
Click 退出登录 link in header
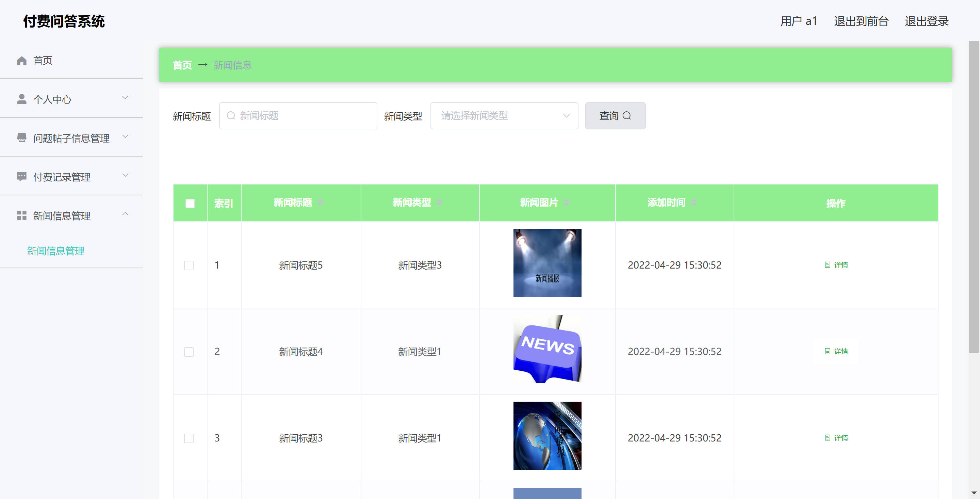(926, 21)
